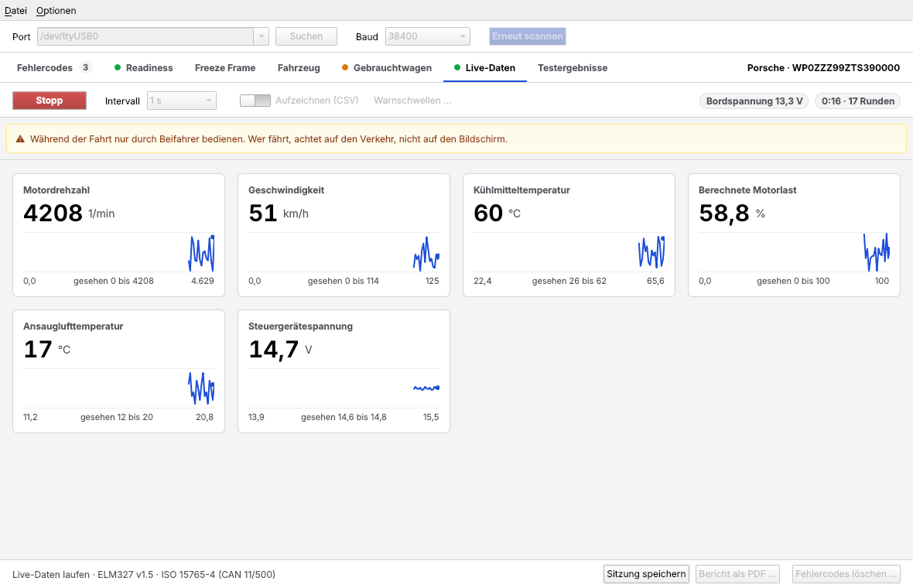Click the Steuergerätespannung value 14,7
This screenshot has height=588, width=913.
(x=274, y=350)
